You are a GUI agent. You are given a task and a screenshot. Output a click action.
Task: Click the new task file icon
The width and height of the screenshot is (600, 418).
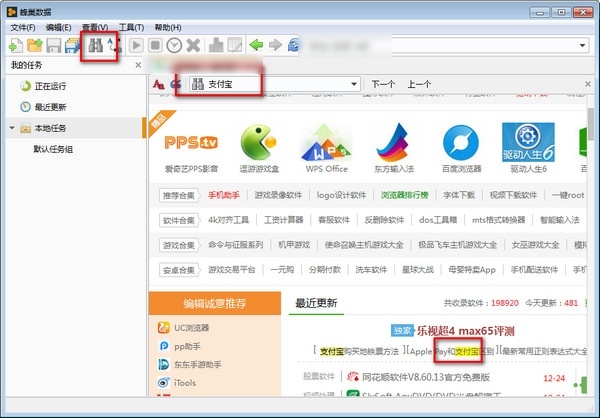coord(16,46)
